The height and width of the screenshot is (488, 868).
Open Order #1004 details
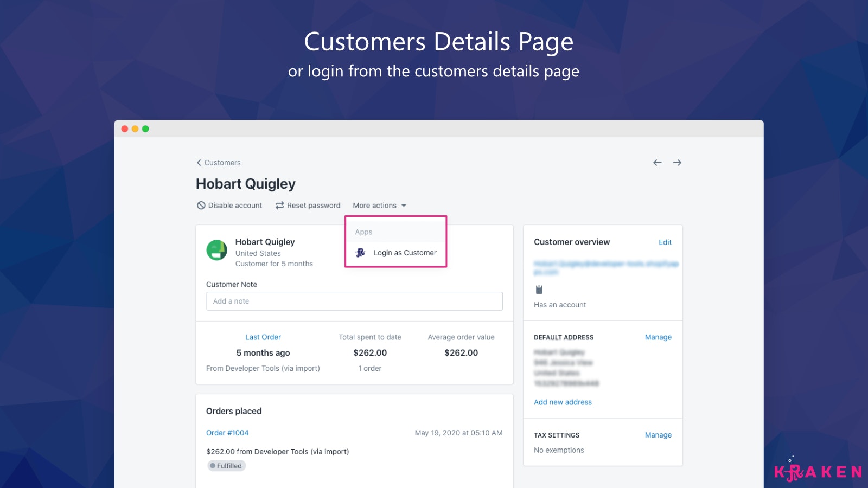[x=227, y=433]
